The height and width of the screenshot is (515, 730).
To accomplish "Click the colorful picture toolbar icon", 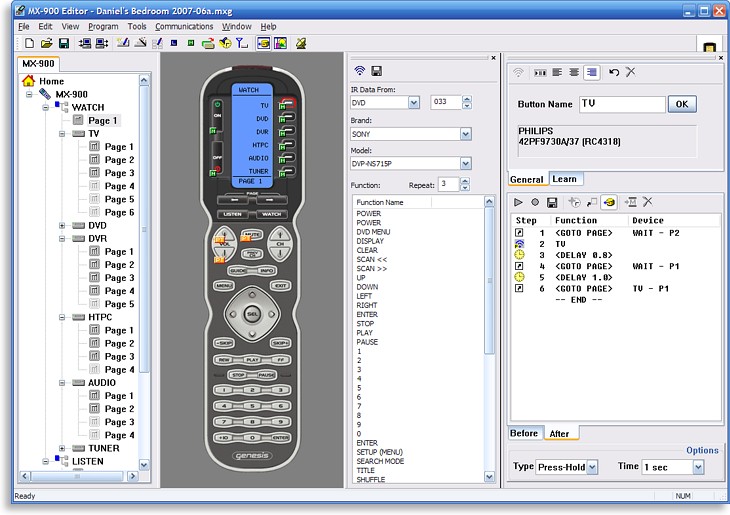I will (280, 43).
